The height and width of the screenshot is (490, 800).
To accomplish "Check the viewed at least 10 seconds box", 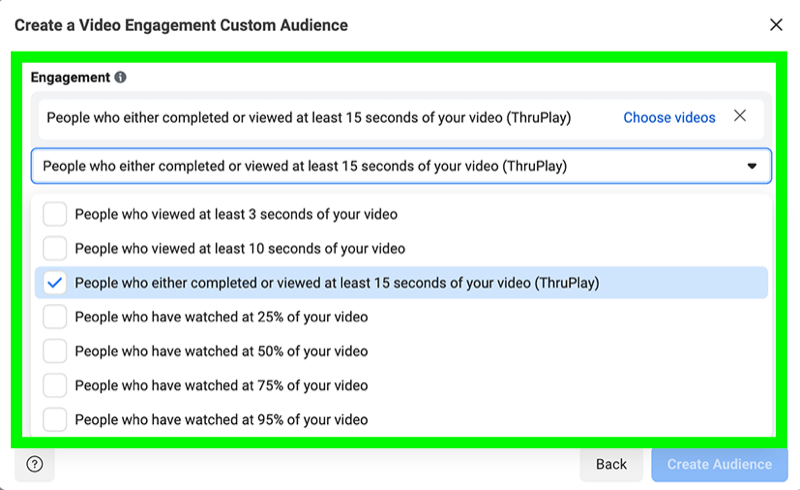I will [55, 248].
